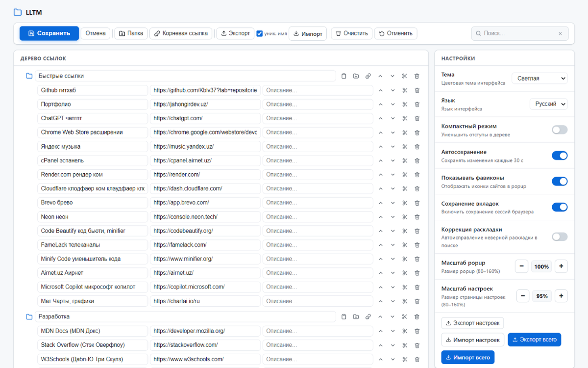
Task: Move Neon неон row down
Action: click(x=392, y=217)
